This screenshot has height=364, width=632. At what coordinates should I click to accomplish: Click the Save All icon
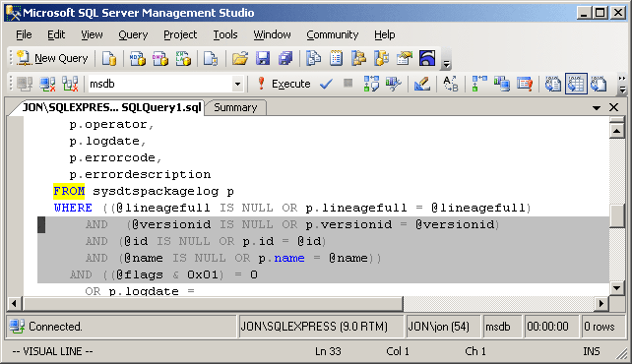(x=285, y=58)
